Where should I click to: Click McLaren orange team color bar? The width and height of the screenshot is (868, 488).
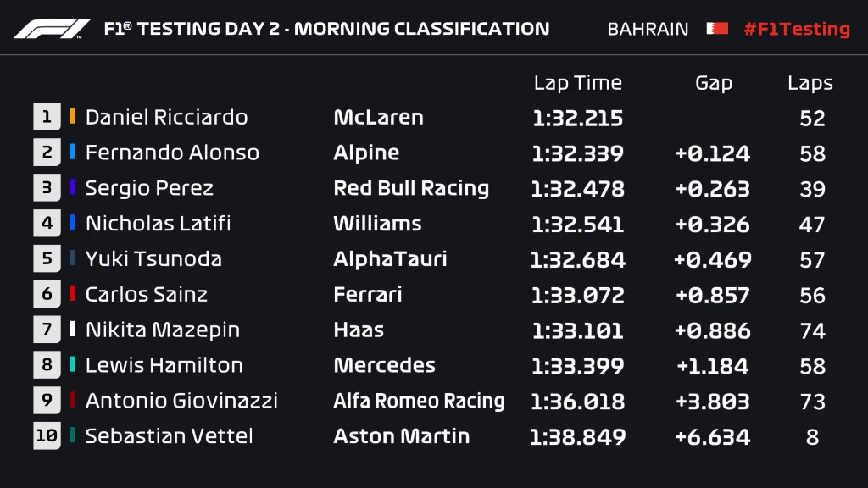73,117
